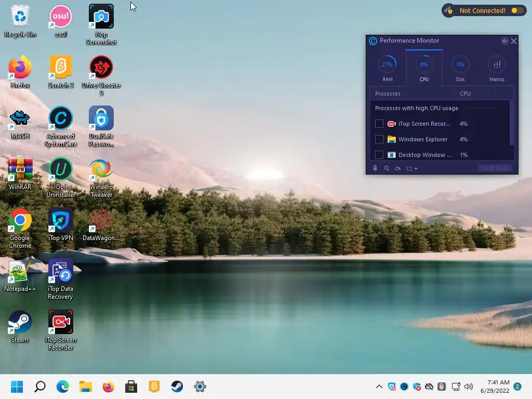Select the IObit Uninstaller desktop icon
This screenshot has height=399, width=532.
coord(61,177)
